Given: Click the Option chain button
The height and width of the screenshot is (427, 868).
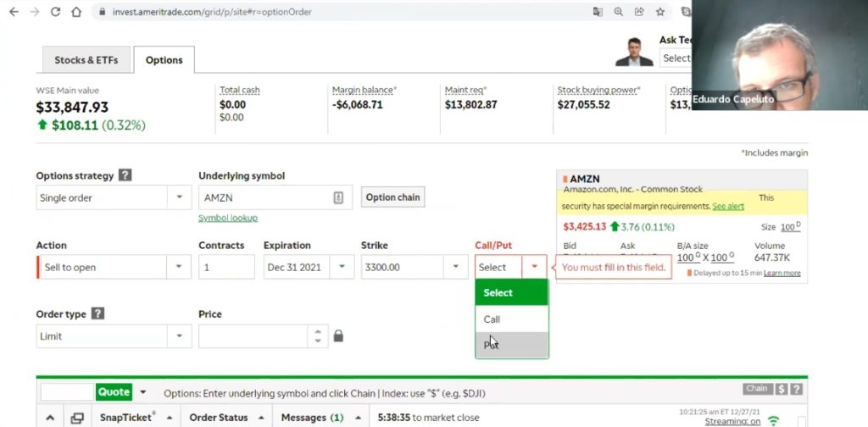Looking at the screenshot, I should click(392, 197).
